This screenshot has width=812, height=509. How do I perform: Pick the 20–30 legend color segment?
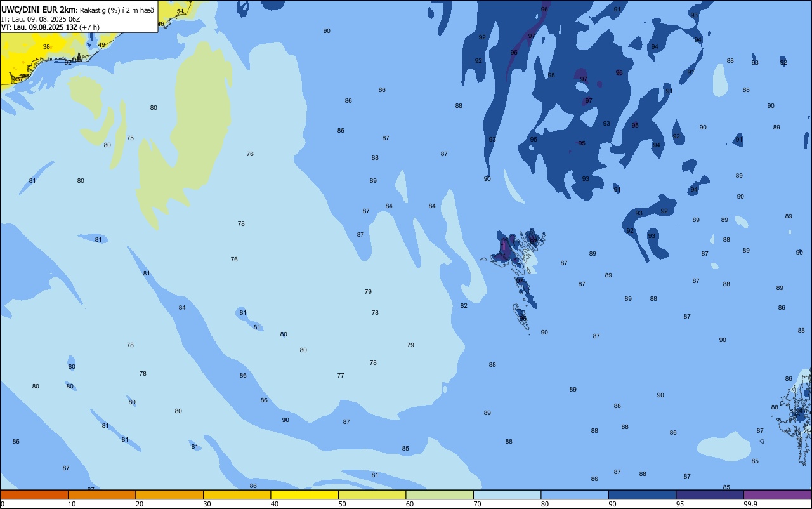tap(169, 494)
